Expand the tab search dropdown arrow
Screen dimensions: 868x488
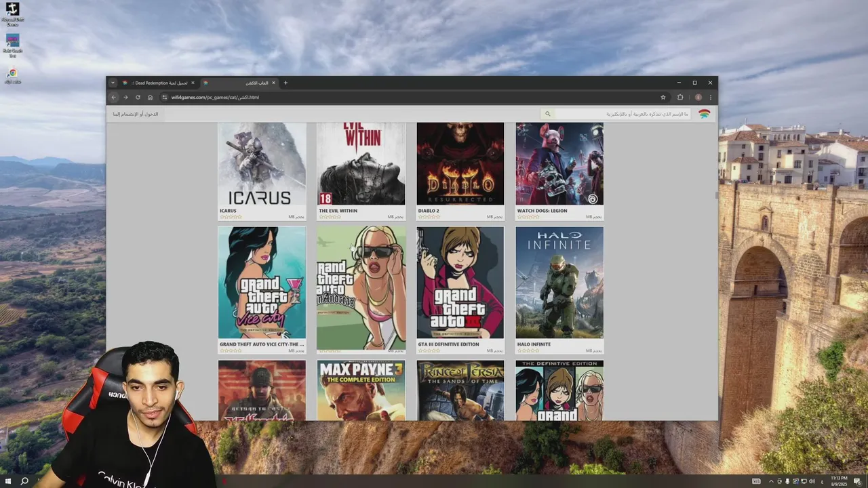coord(113,83)
